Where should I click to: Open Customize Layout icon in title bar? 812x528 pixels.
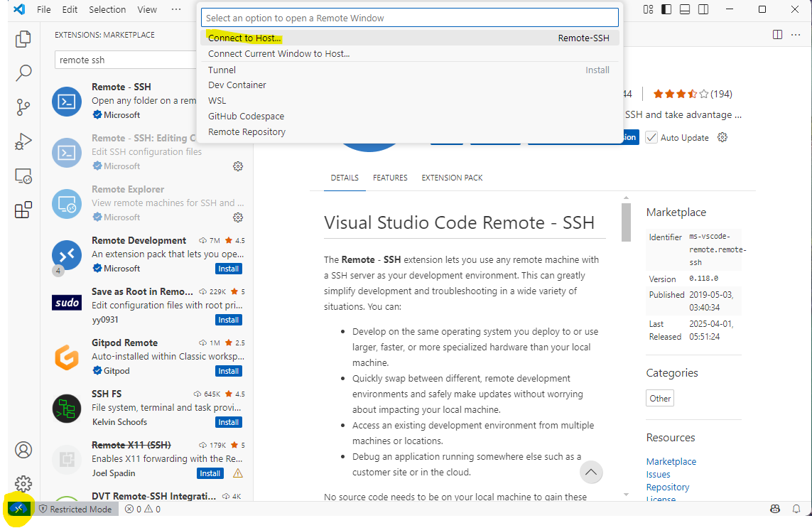tap(648, 9)
